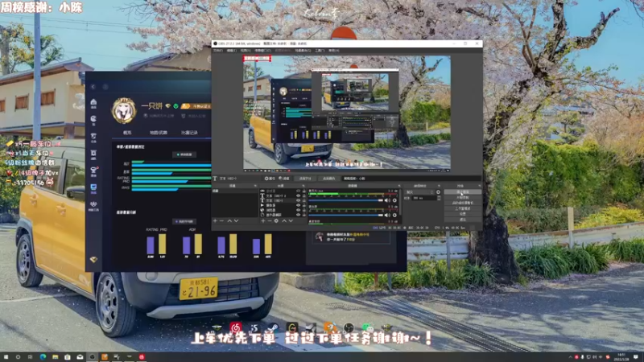Toggle visibility of the media source row

pyautogui.click(x=298, y=205)
